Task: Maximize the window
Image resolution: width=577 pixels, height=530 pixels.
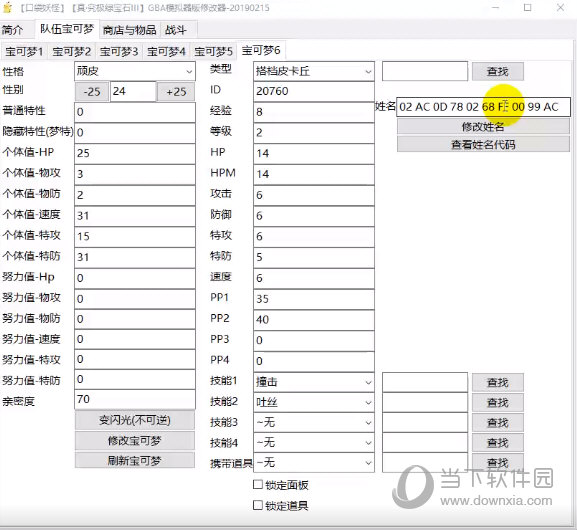Action: [x=527, y=7]
